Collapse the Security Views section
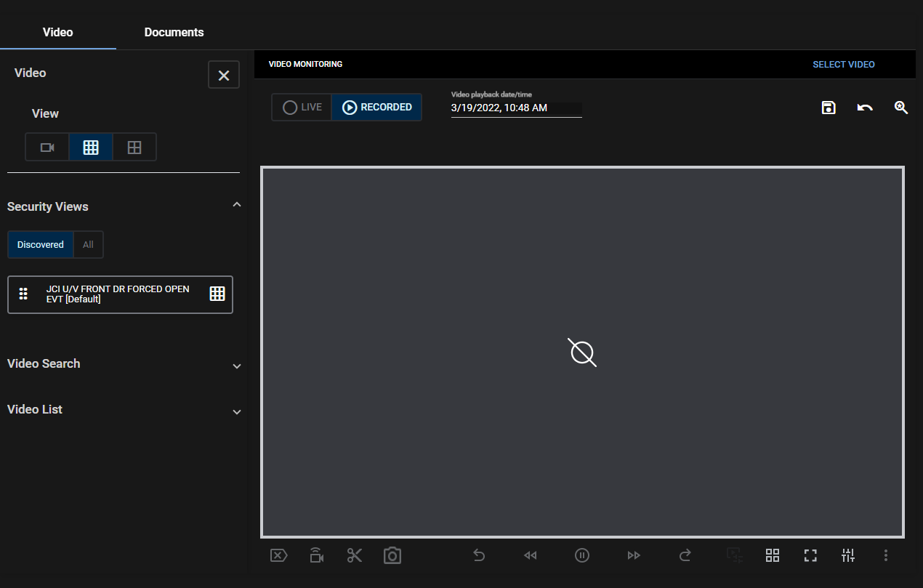Screen dimensions: 923x588 point(236,206)
